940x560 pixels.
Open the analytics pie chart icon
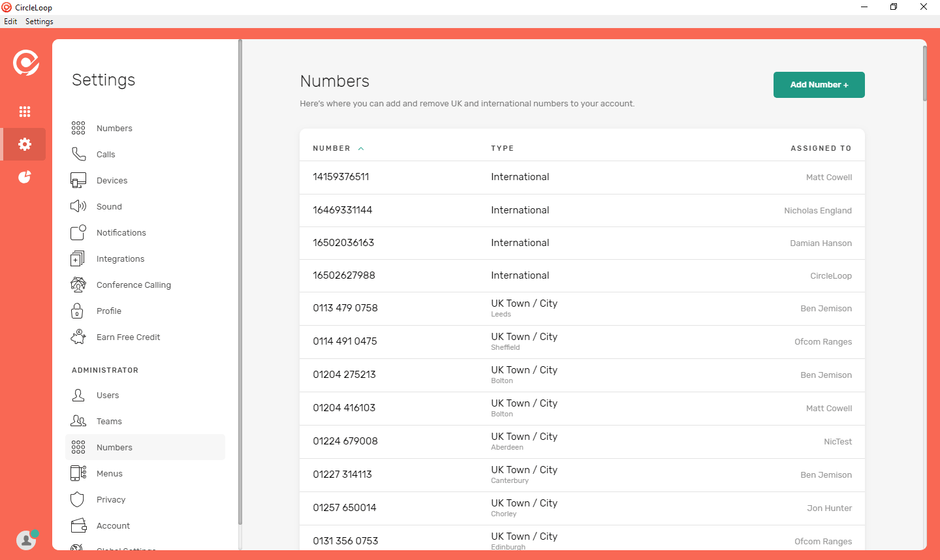(25, 177)
